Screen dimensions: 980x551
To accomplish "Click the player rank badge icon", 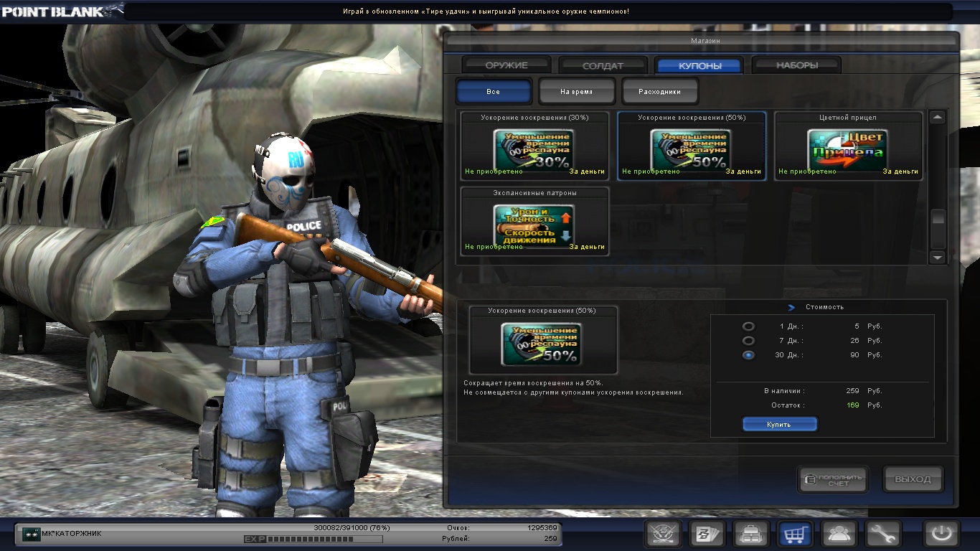I will point(31,534).
